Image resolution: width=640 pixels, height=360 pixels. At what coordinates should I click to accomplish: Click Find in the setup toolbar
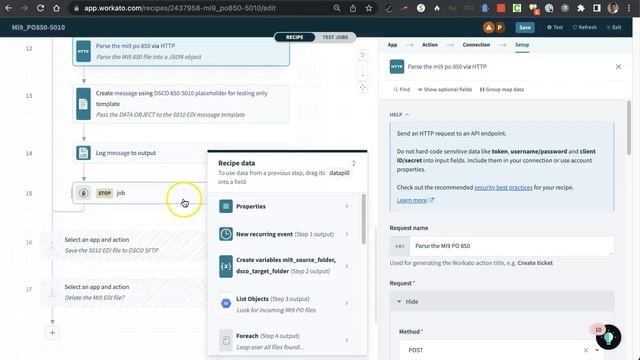tap(402, 89)
